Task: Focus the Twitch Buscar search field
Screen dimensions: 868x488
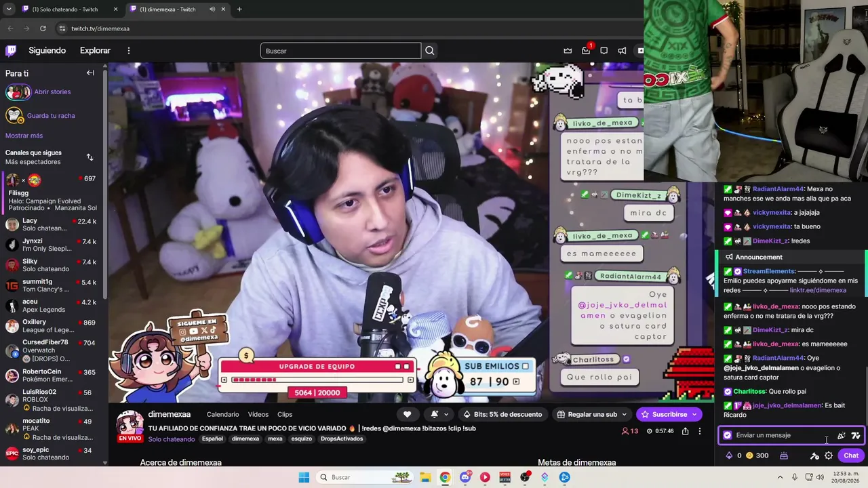Action: 340,51
